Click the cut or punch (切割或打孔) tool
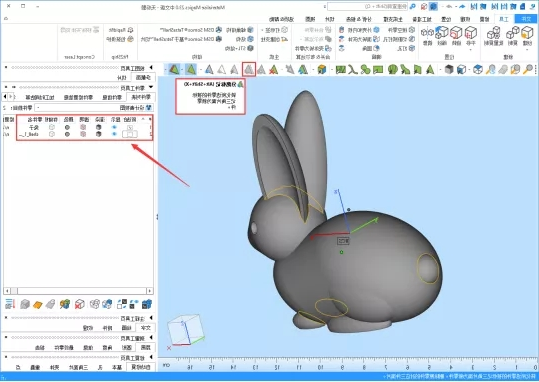Viewport: 539px width, 382px height. 398,39
